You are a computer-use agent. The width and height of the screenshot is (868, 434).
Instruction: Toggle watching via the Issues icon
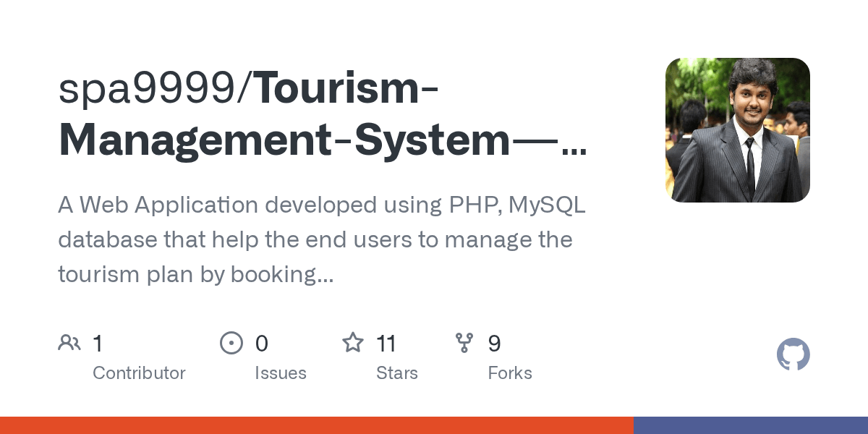click(231, 342)
